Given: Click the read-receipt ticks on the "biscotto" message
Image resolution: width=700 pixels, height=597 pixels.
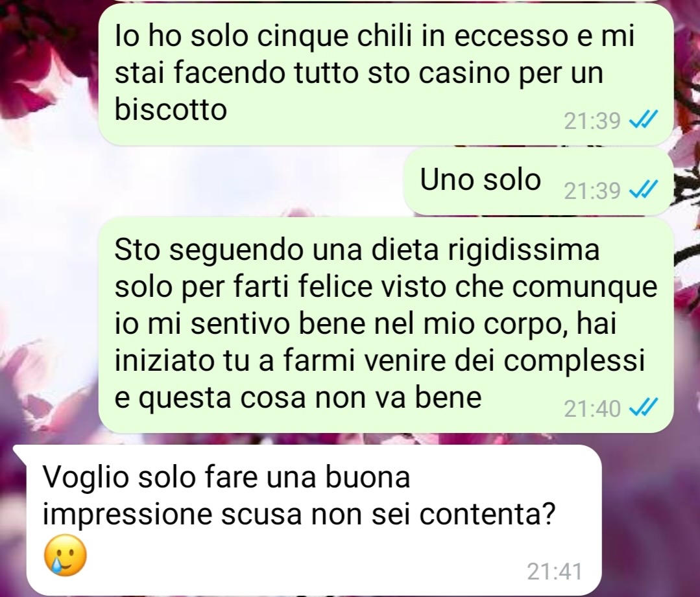Looking at the screenshot, I should 643,121.
